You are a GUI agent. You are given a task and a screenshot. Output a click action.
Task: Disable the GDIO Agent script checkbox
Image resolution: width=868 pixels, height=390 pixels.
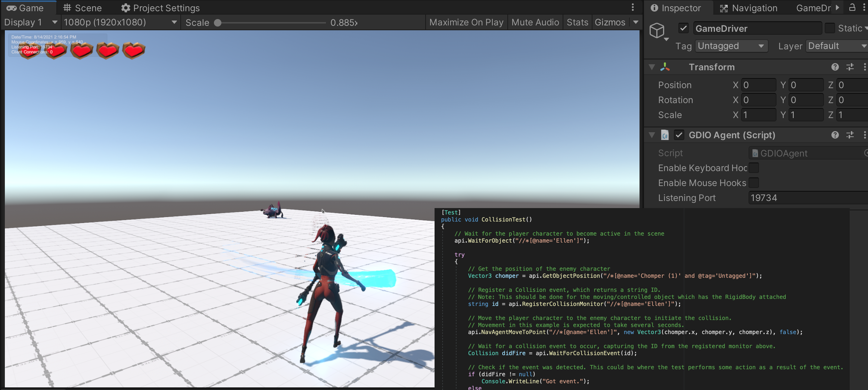click(679, 135)
